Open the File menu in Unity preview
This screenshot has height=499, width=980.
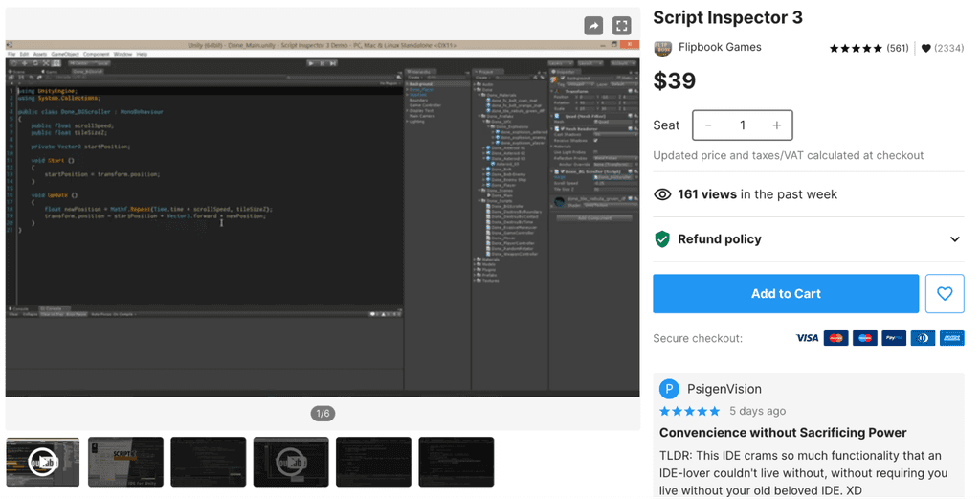click(x=11, y=54)
